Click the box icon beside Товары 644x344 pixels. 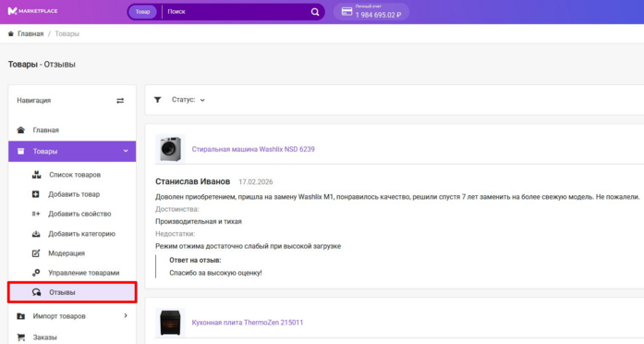20,152
